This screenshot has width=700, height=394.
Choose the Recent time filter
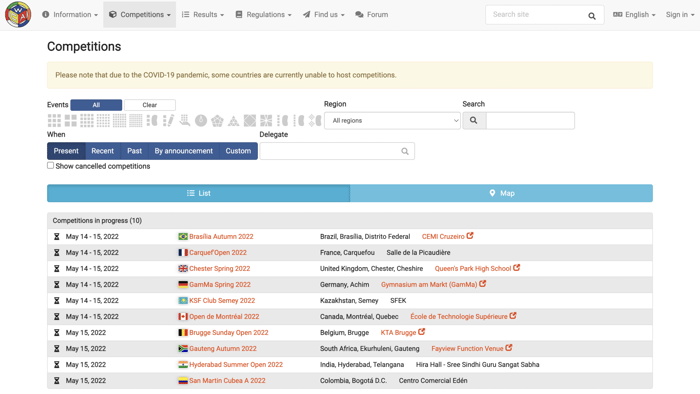point(103,151)
